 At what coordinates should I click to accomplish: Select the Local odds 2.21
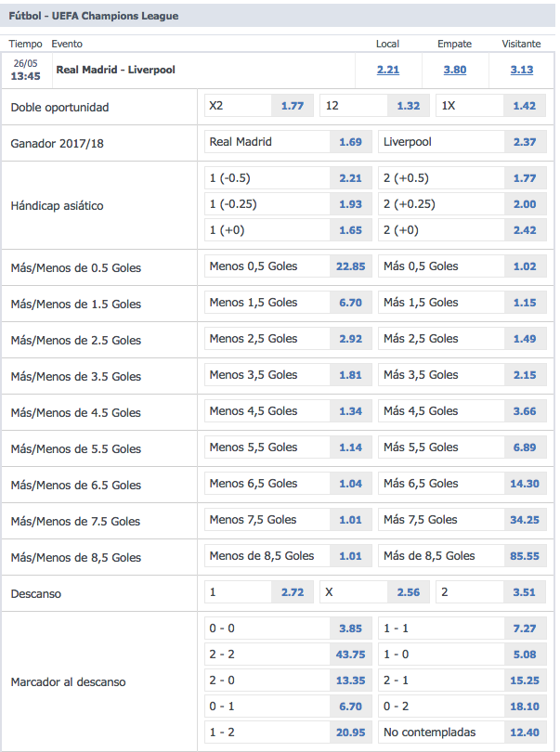388,70
